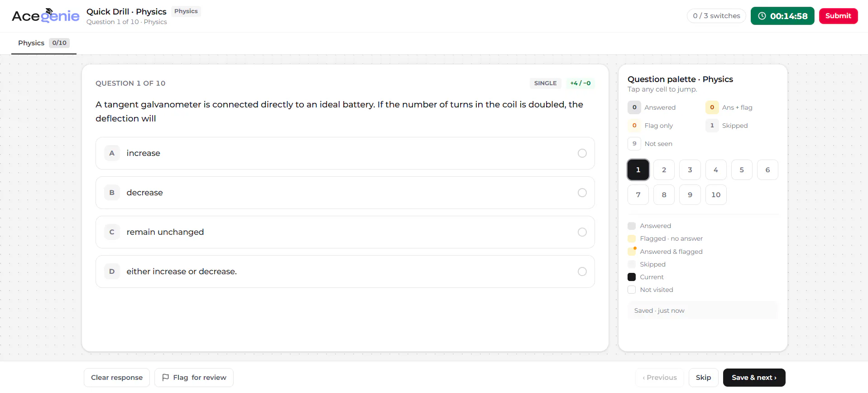The width and height of the screenshot is (868, 393).
Task: Click the QUESTION 1 OF 10 label
Action: [130, 83]
